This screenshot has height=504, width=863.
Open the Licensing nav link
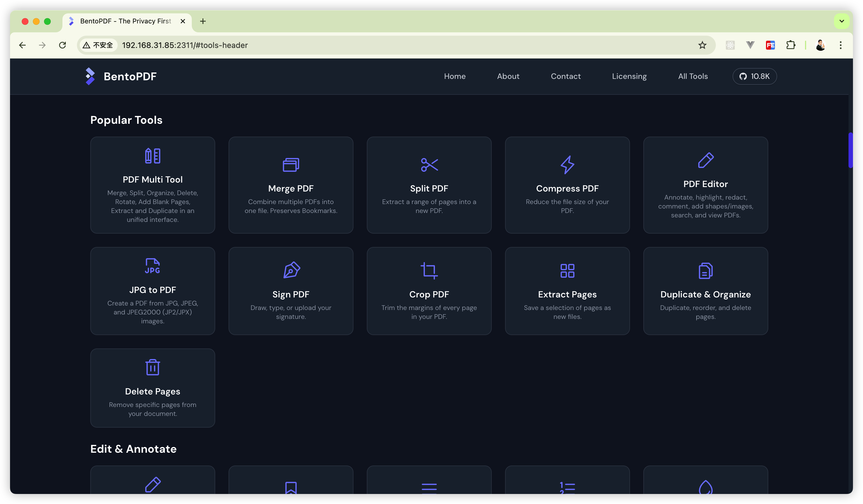[629, 76]
